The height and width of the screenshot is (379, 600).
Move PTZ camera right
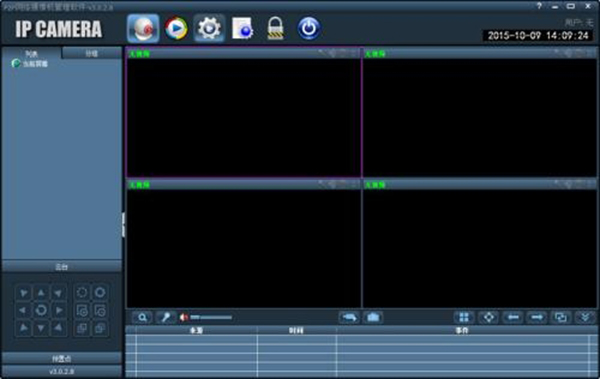[59, 310]
